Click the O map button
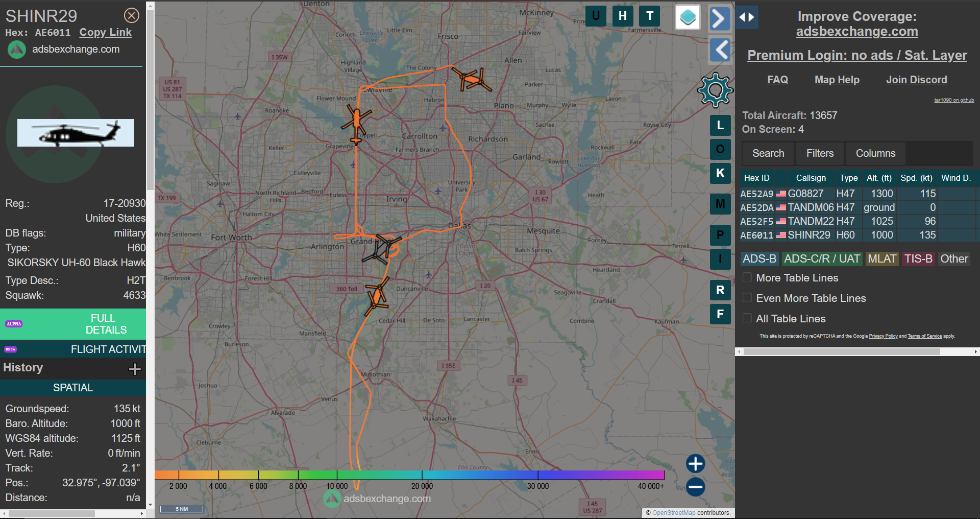 [x=720, y=149]
